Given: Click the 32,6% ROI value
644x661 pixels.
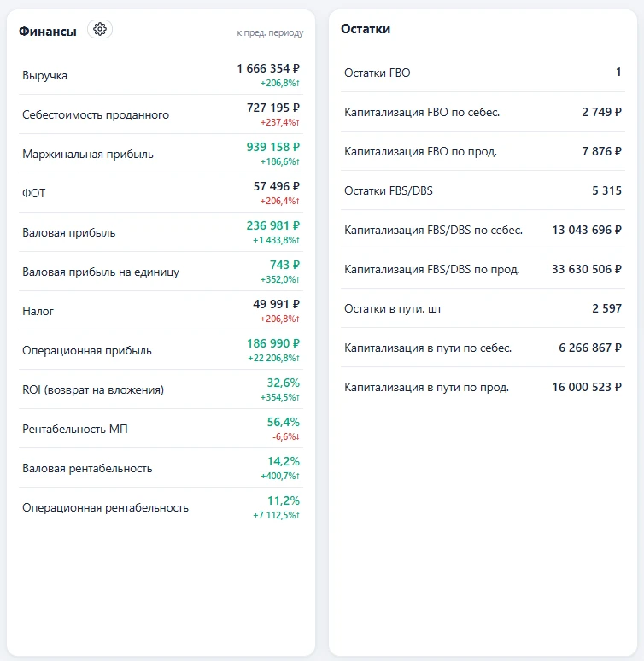Looking at the screenshot, I should 284,383.
